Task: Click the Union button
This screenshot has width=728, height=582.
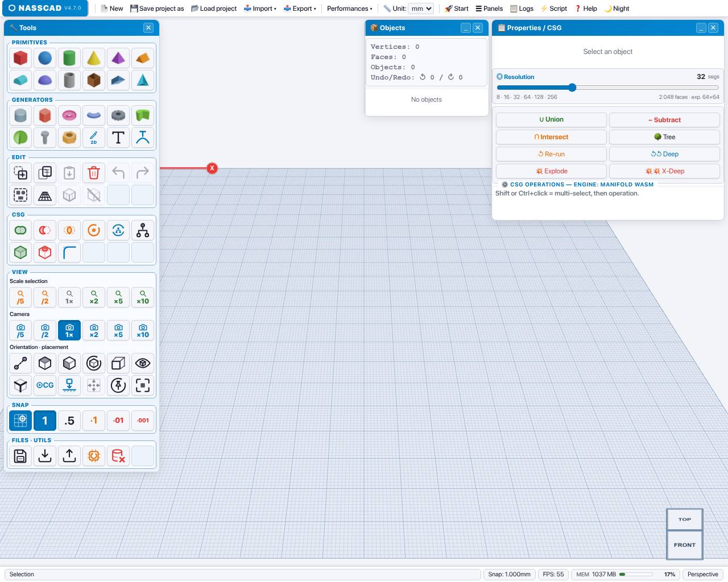Action: click(x=551, y=119)
